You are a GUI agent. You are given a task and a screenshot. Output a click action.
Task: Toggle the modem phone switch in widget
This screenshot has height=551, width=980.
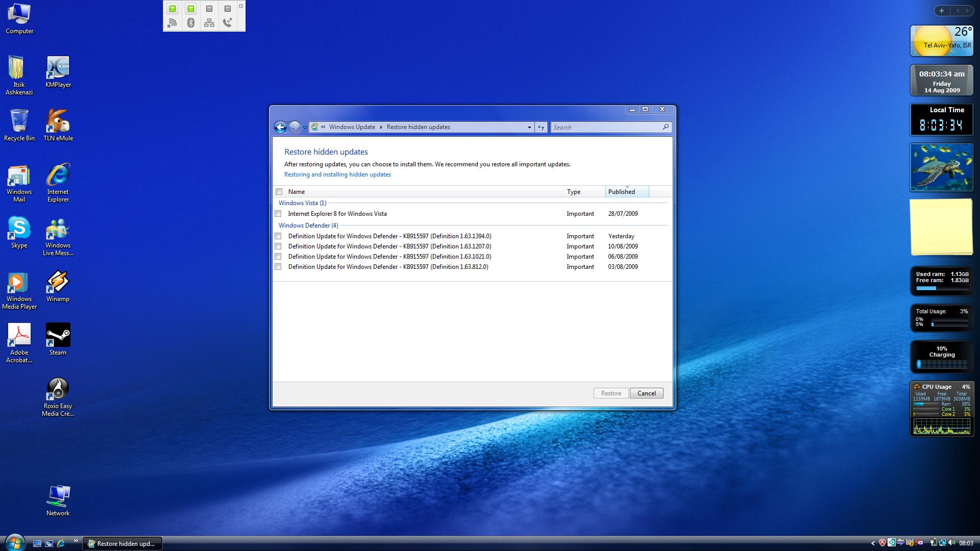(x=228, y=9)
